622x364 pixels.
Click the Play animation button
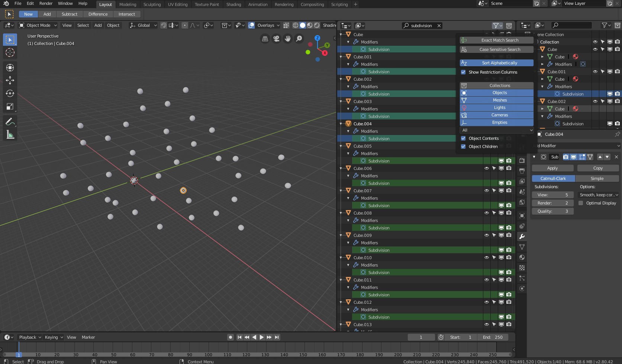click(x=262, y=337)
